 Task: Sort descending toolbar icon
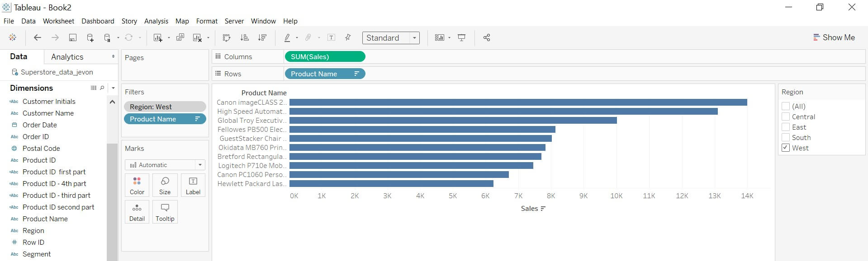pos(262,37)
